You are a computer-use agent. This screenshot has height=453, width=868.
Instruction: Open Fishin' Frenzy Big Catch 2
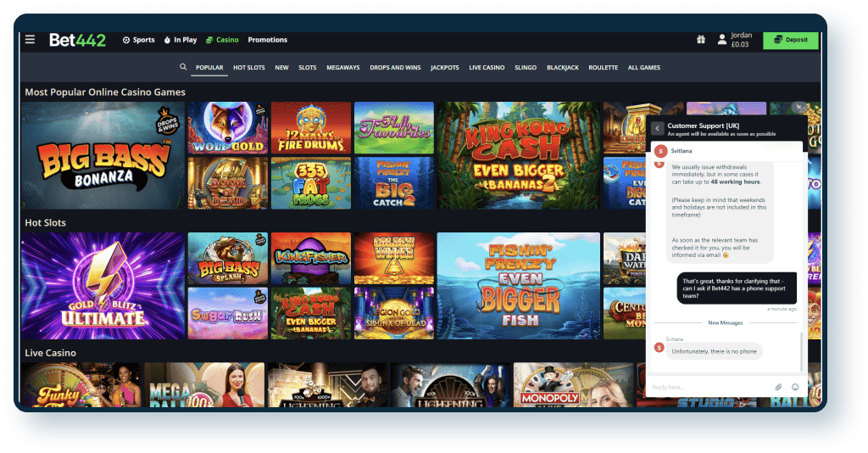click(393, 182)
